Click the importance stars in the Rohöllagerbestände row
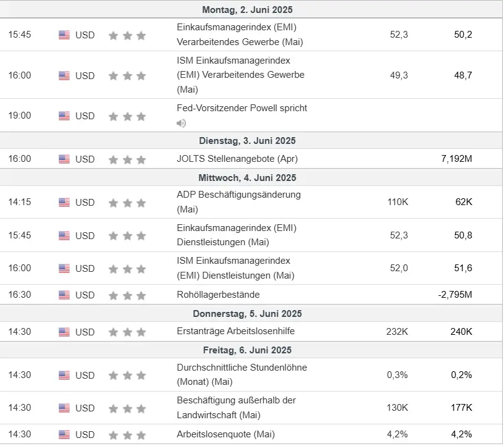The width and height of the screenshot is (504, 446). tap(127, 295)
